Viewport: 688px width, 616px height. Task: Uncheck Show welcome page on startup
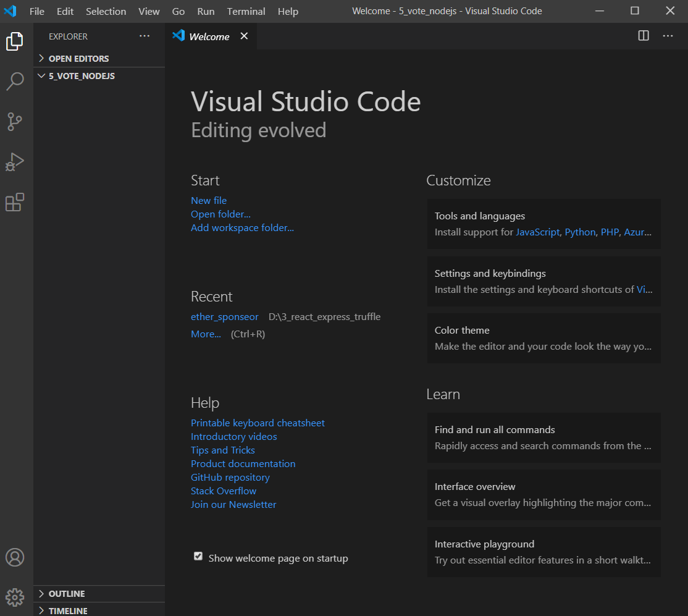(198, 557)
